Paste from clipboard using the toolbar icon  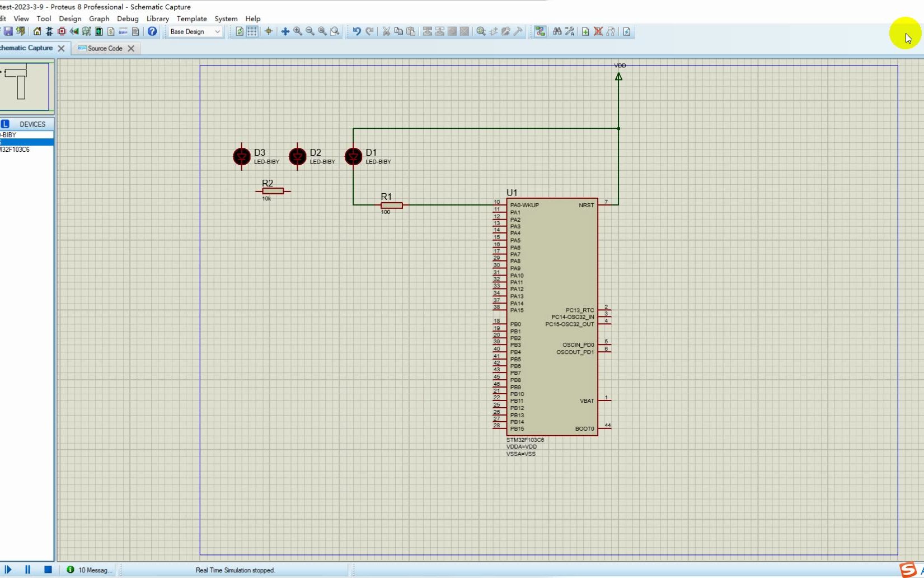tap(411, 31)
